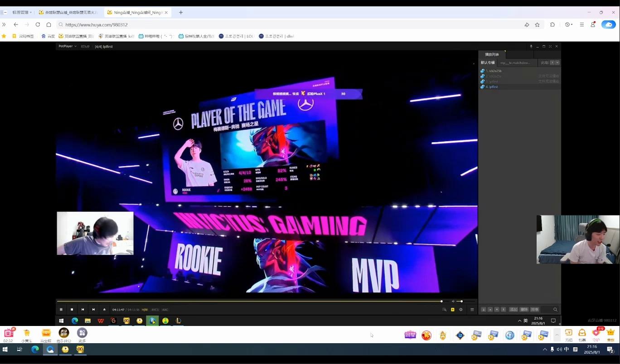Adjust PotPlayer volume slider
Viewport: 620px width, 364px height.
tap(465, 301)
